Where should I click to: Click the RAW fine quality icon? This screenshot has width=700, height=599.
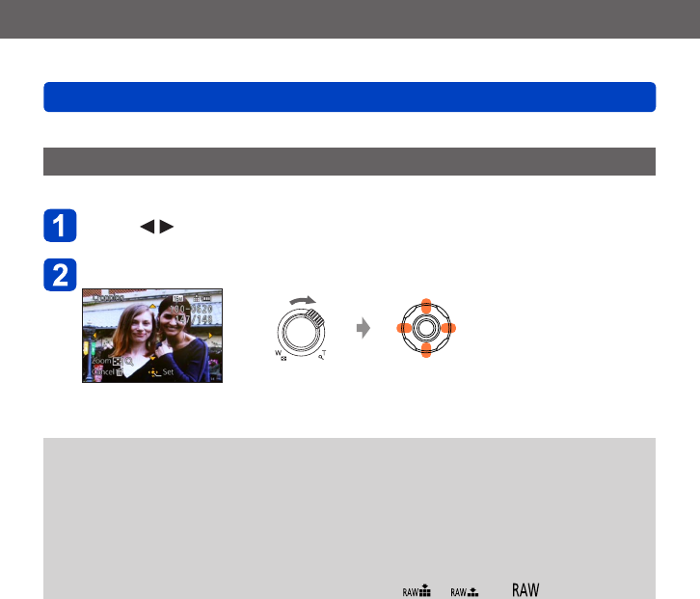point(417,591)
